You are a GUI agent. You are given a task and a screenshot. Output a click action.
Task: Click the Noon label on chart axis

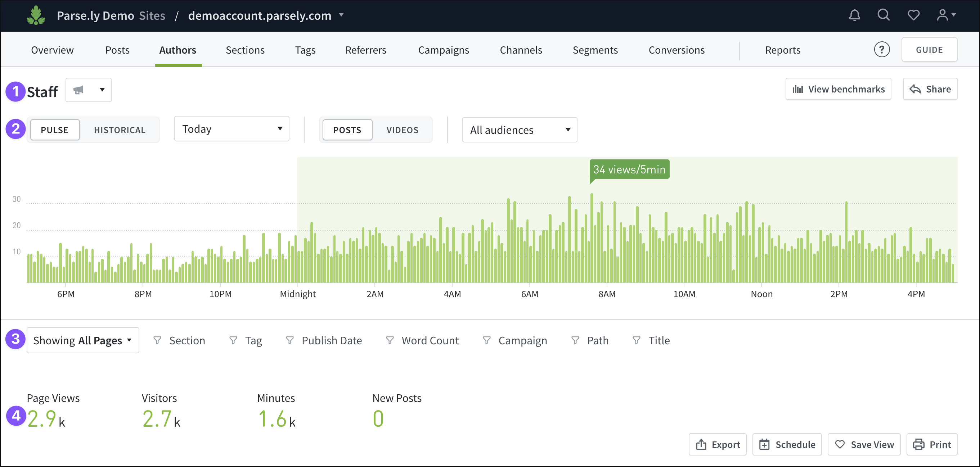point(761,294)
